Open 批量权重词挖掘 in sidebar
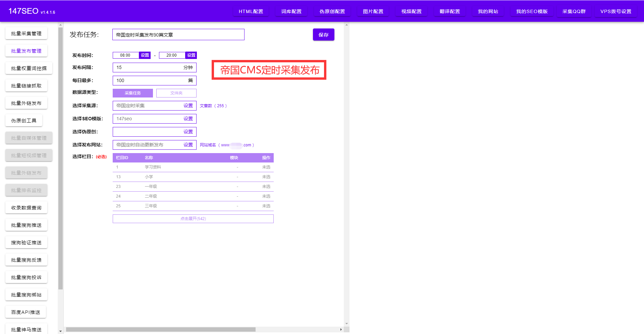The image size is (644, 334). point(29,68)
